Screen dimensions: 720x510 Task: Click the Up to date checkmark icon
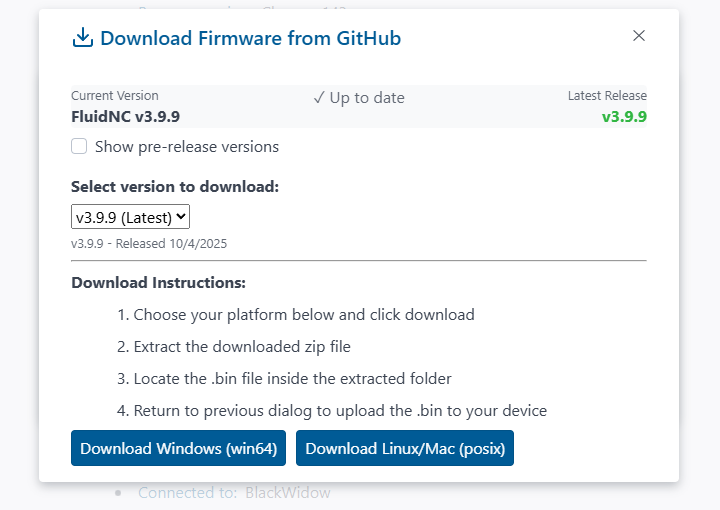coord(319,98)
